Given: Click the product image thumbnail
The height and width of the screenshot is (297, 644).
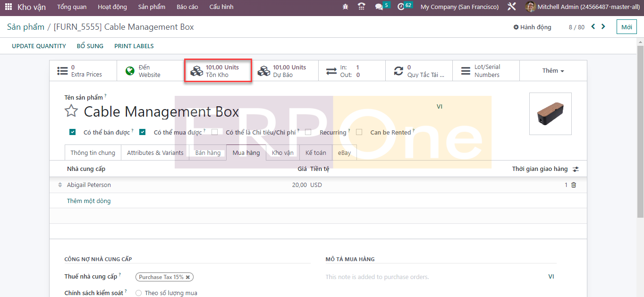Looking at the screenshot, I should (550, 114).
